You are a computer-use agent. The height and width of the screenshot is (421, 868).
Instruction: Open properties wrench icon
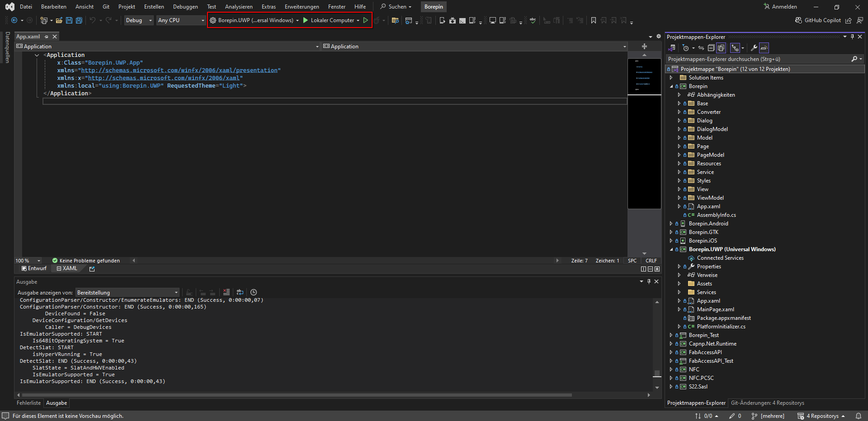coord(754,48)
